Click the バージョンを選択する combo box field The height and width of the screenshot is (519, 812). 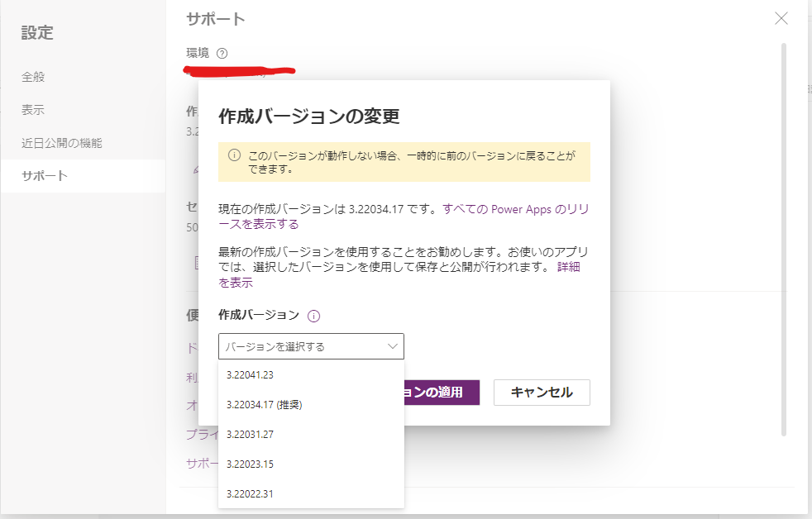tap(311, 346)
